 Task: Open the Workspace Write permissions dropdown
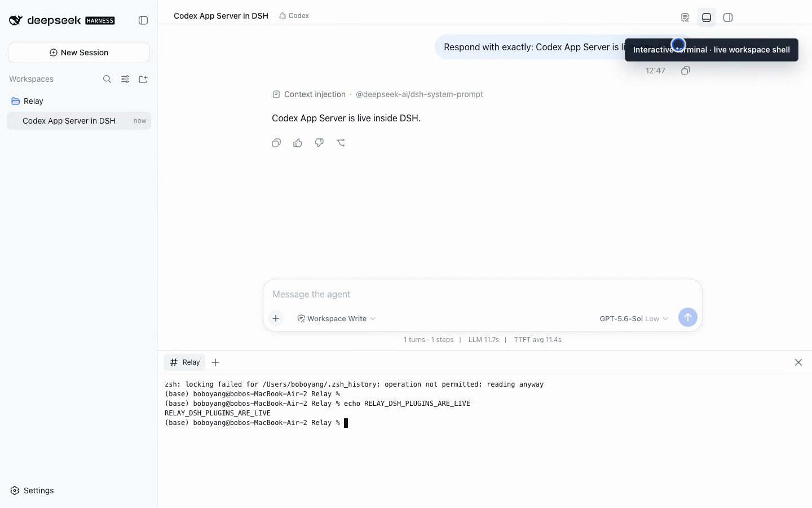coord(337,319)
